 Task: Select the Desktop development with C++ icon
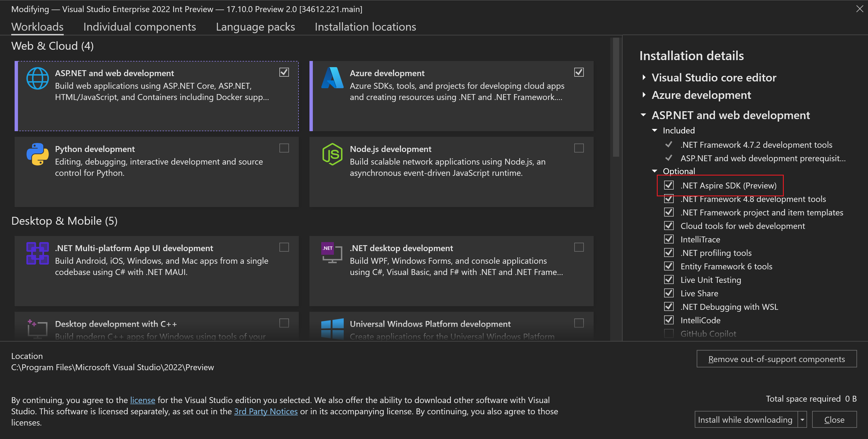[37, 329]
